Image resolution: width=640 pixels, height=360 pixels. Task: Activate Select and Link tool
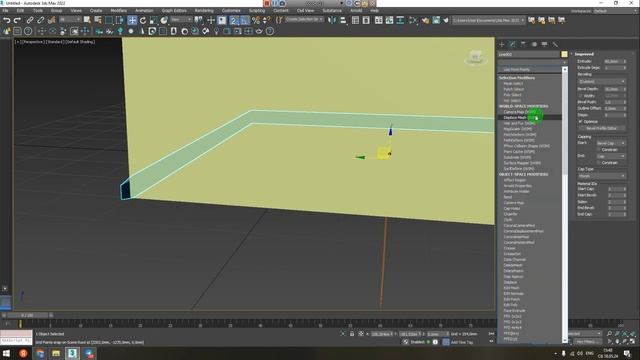pyautogui.click(x=30, y=20)
